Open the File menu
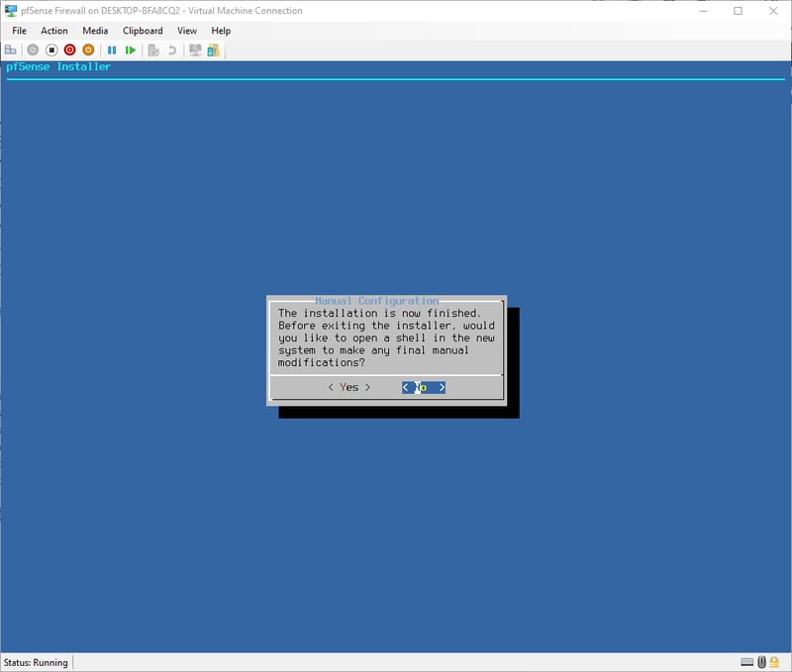 19,31
